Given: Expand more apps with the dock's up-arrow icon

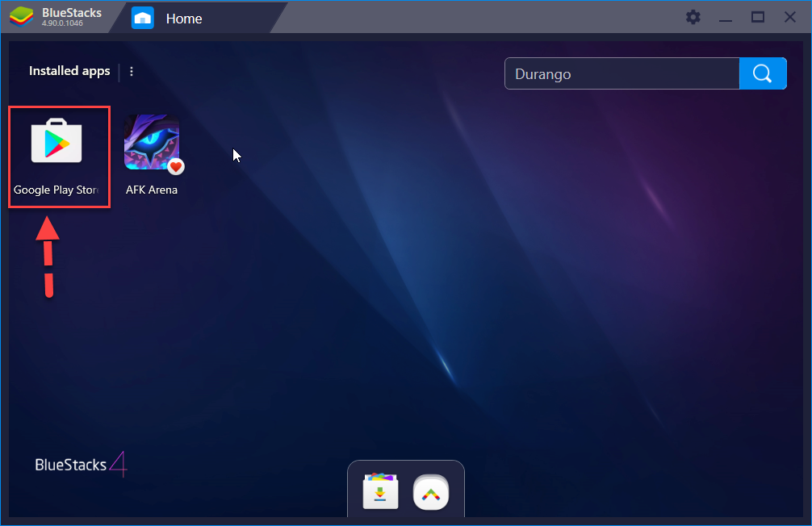Looking at the screenshot, I should point(431,492).
